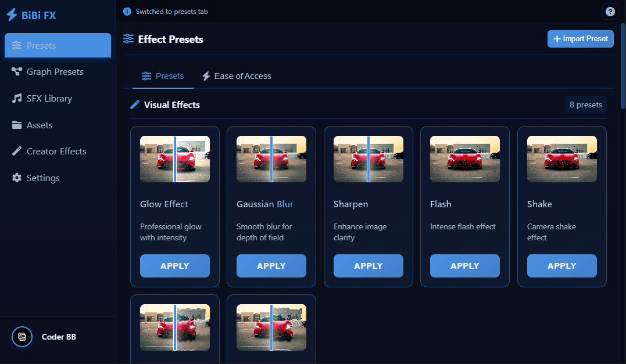Apply the Shake camera effect
This screenshot has height=364, width=626.
(x=561, y=265)
